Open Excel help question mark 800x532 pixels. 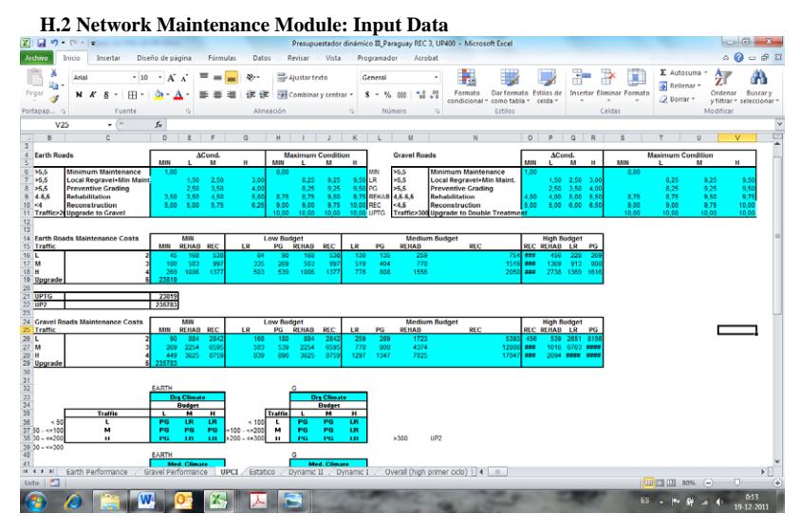(738, 58)
